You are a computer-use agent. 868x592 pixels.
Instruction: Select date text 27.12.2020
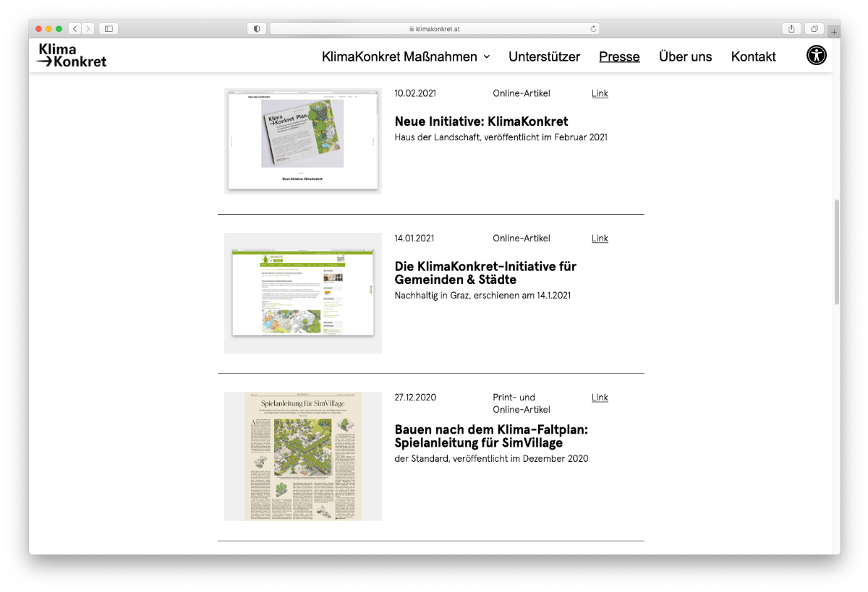pyautogui.click(x=415, y=397)
